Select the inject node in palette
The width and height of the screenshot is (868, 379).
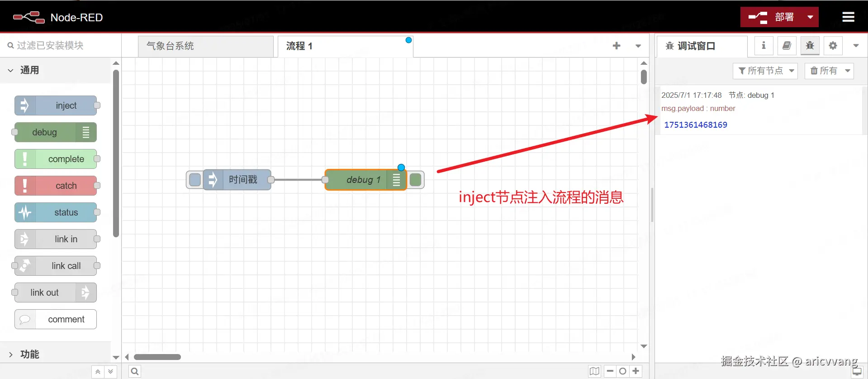56,106
